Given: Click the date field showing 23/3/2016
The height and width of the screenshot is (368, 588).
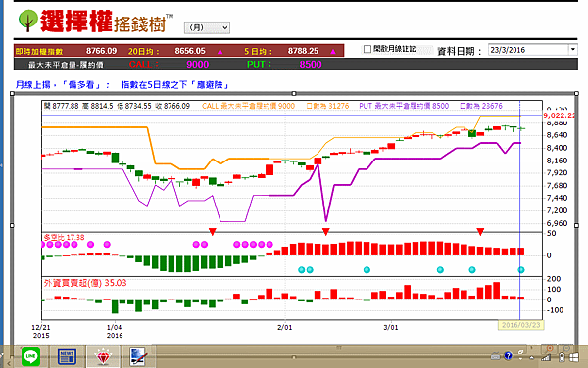Looking at the screenshot, I should click(x=528, y=50).
